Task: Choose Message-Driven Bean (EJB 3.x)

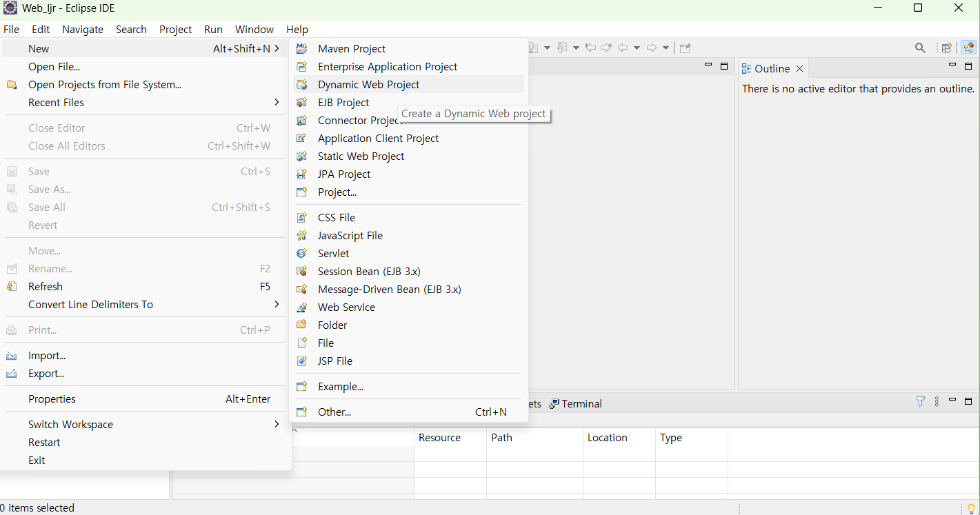Action: point(408,289)
